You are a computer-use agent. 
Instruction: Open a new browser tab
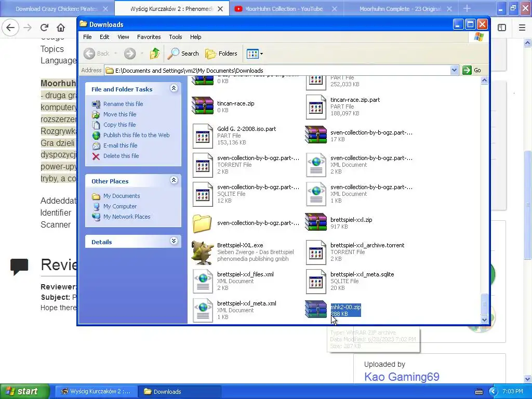tap(467, 8)
